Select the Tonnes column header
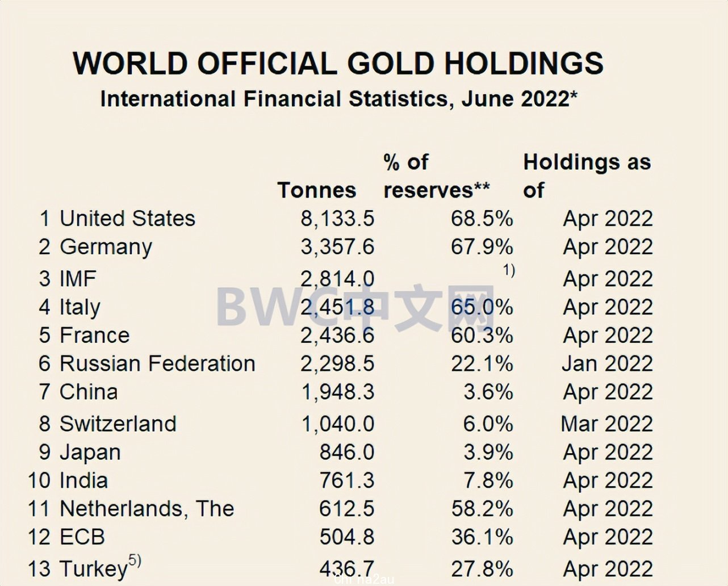Image resolution: width=728 pixels, height=586 pixels. point(317,190)
